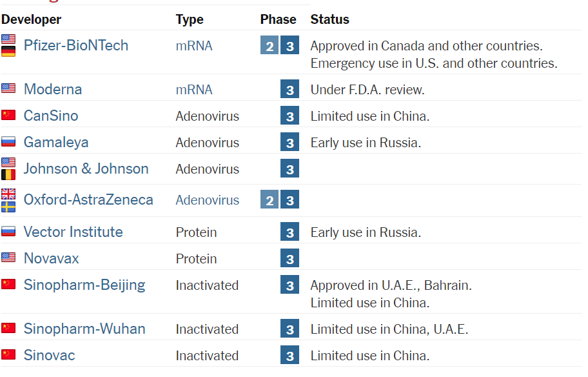This screenshot has height=377, width=588.
Task: Click the UK flag beside Oxford-AstraZeneca
Action: point(8,194)
